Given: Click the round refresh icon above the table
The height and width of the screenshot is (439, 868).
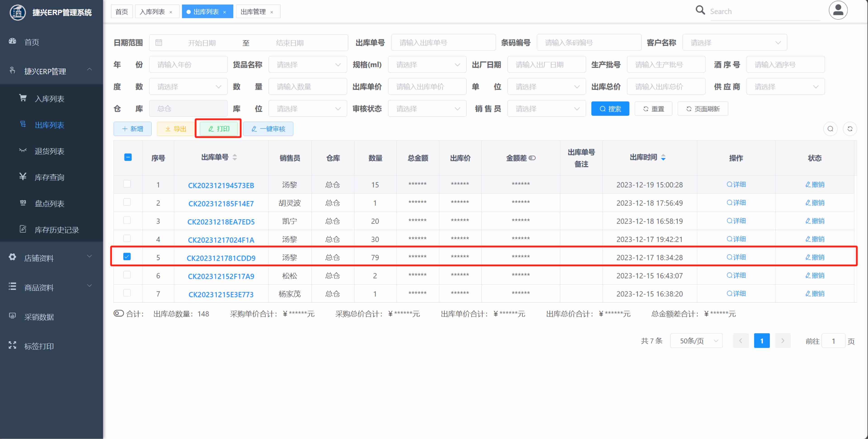Looking at the screenshot, I should coord(850,129).
